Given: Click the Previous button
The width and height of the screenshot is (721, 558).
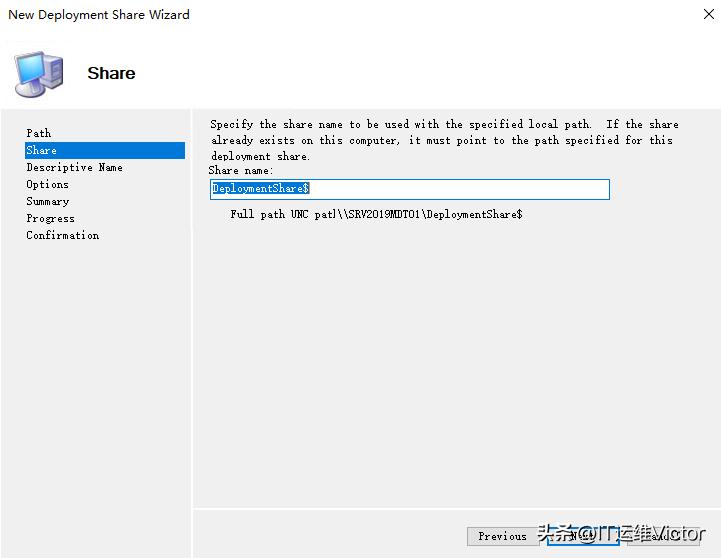Looking at the screenshot, I should [503, 536].
